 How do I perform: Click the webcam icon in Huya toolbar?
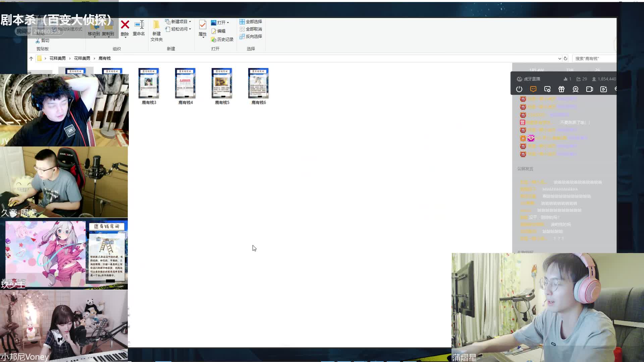coord(576,89)
